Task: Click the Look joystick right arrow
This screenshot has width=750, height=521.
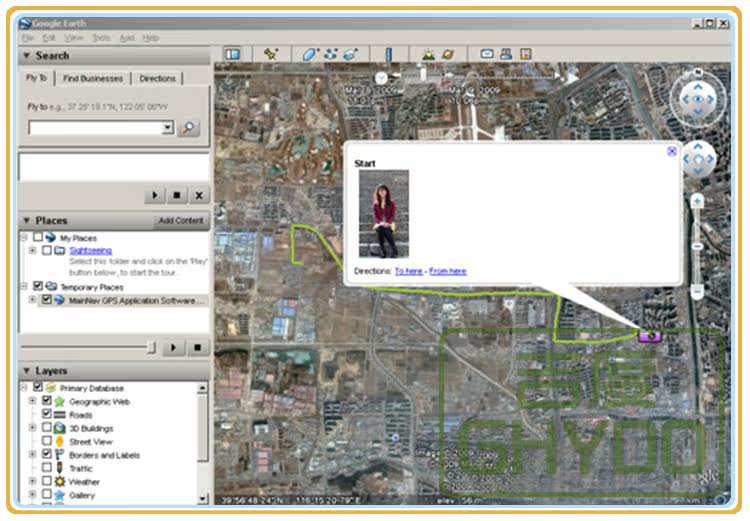Action: [x=711, y=99]
